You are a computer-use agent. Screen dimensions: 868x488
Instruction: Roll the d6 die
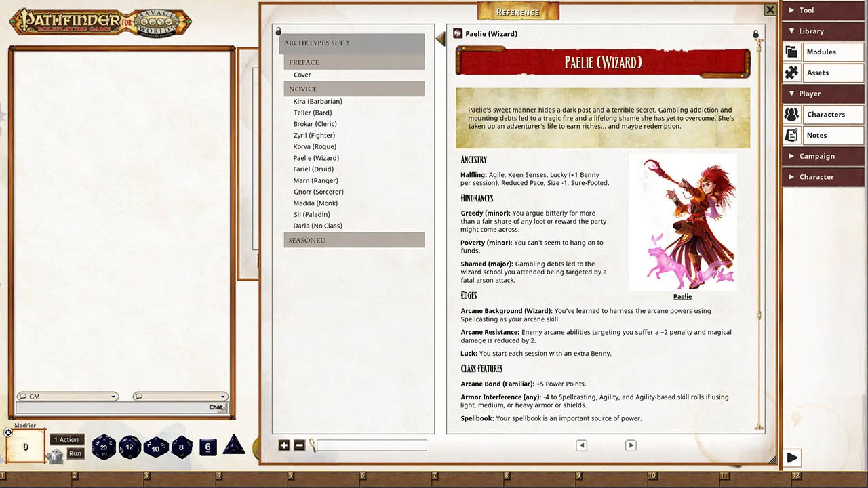pyautogui.click(x=208, y=447)
